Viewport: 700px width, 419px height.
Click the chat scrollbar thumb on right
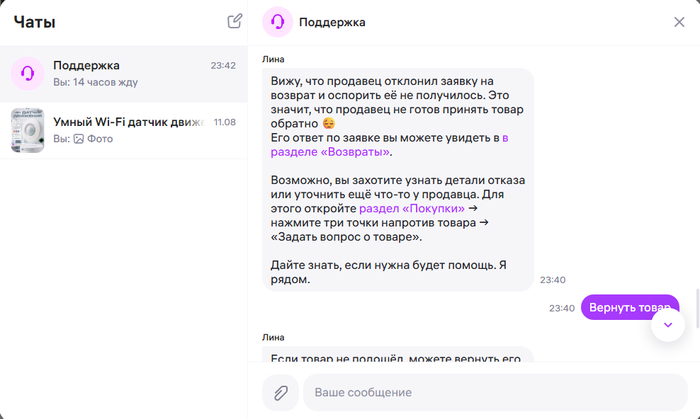click(x=697, y=308)
